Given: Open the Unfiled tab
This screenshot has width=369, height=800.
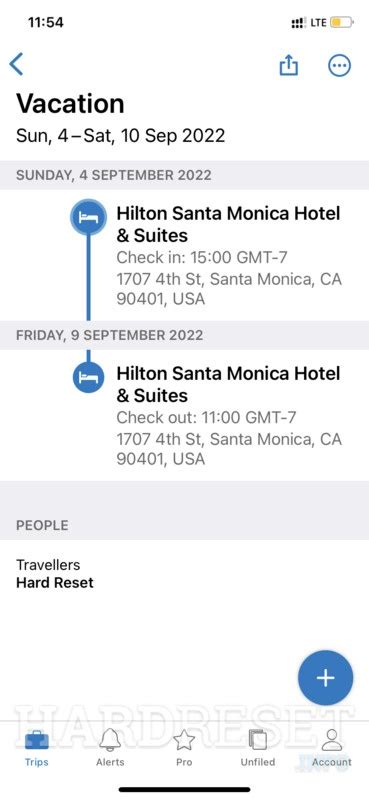Looking at the screenshot, I should click(x=258, y=748).
